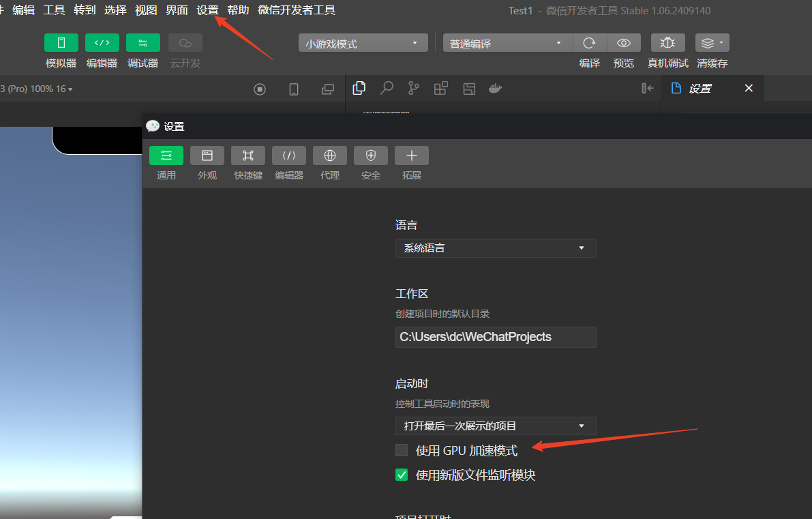Open the 普通编译 compile mode dropdown
This screenshot has height=519, width=812.
(507, 43)
